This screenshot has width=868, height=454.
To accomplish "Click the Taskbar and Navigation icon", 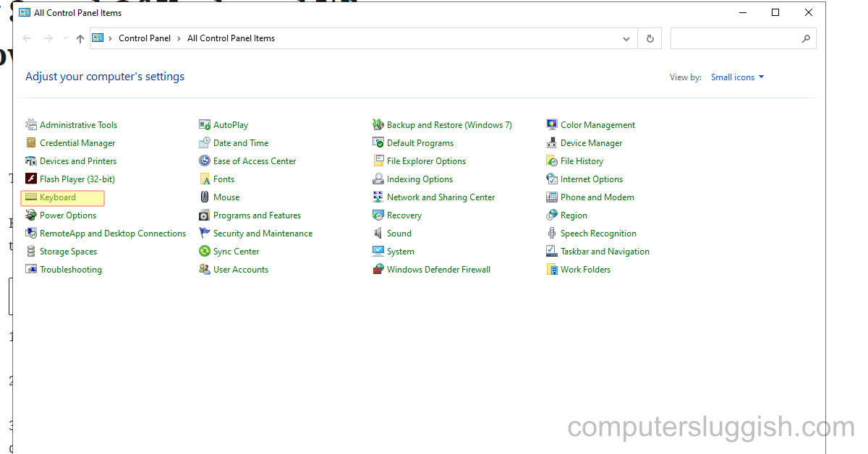I will tap(552, 252).
